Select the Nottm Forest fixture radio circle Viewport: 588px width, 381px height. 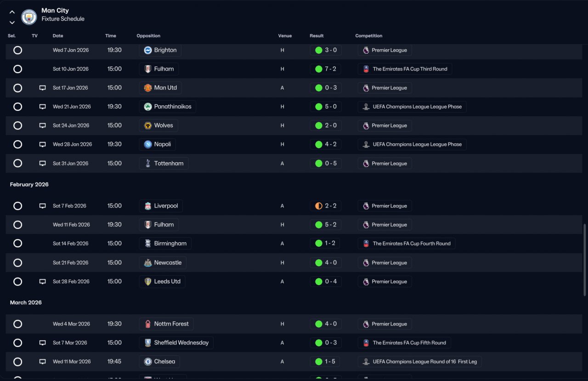click(x=17, y=324)
